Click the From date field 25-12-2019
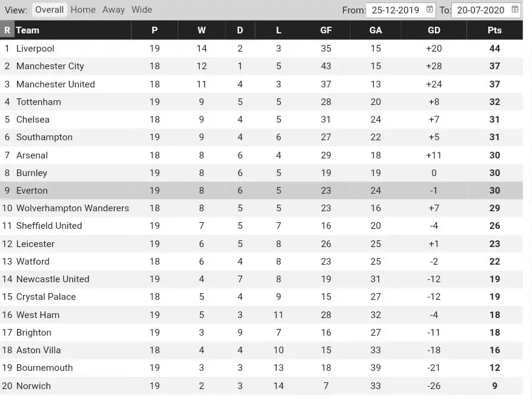Screen dimensions: 532x400 [x=396, y=10]
